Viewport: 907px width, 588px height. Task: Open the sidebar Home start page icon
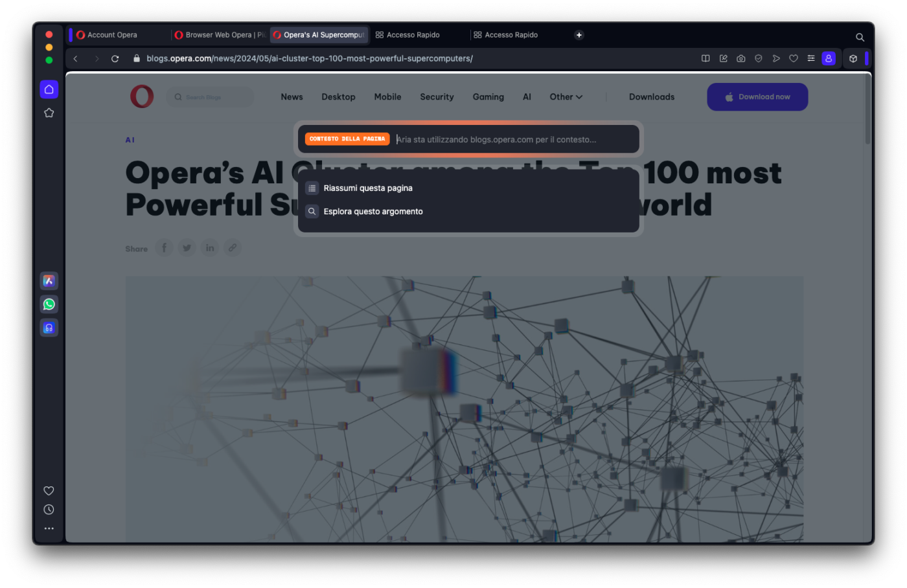(x=49, y=89)
